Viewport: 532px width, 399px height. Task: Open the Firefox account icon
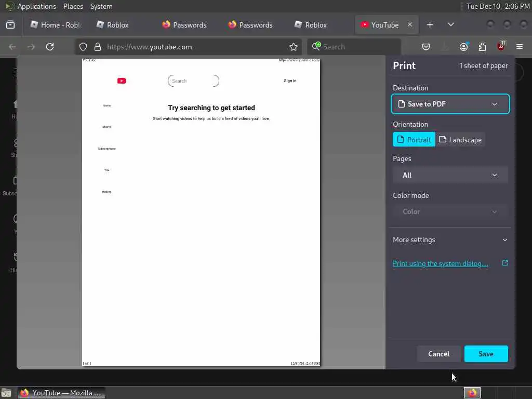[x=464, y=47]
